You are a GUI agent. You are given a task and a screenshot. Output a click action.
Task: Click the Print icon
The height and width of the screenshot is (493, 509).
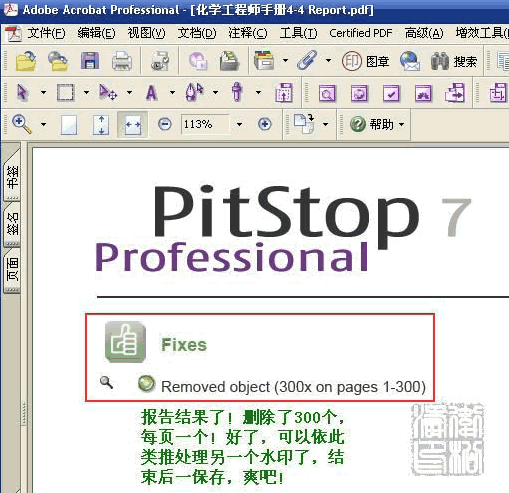(122, 61)
